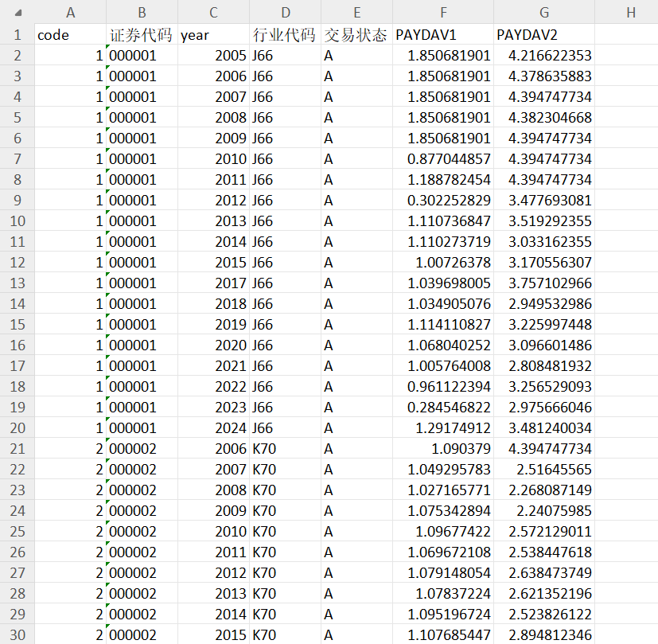This screenshot has width=658, height=644.
Task: Click the '证券代码' header cell
Action: [x=142, y=34]
